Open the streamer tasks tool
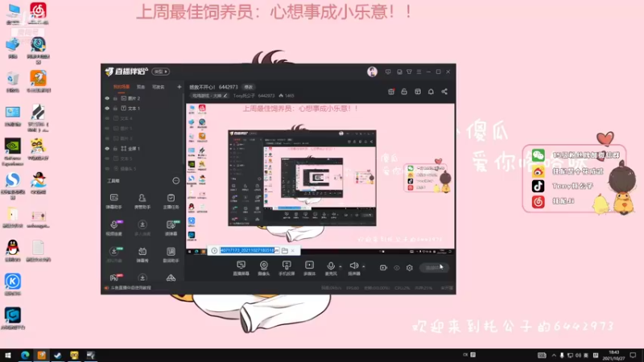The height and width of the screenshot is (362, 644). click(171, 201)
